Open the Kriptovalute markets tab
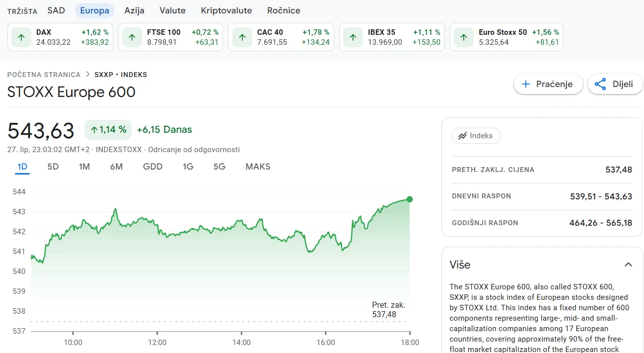Image resolution: width=644 pixels, height=353 pixels. click(x=226, y=10)
